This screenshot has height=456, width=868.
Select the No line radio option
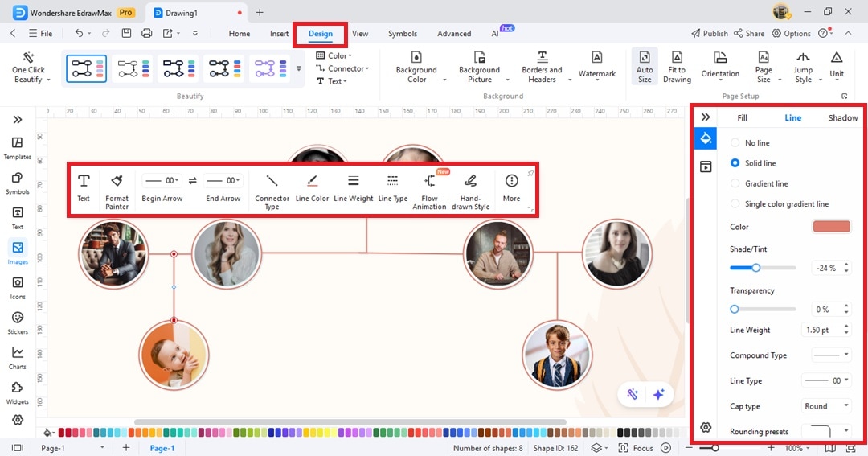pos(735,143)
